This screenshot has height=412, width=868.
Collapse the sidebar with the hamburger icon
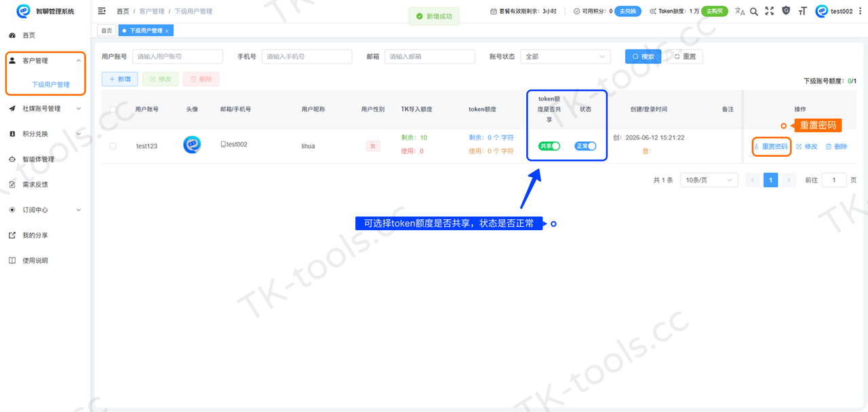tap(102, 11)
